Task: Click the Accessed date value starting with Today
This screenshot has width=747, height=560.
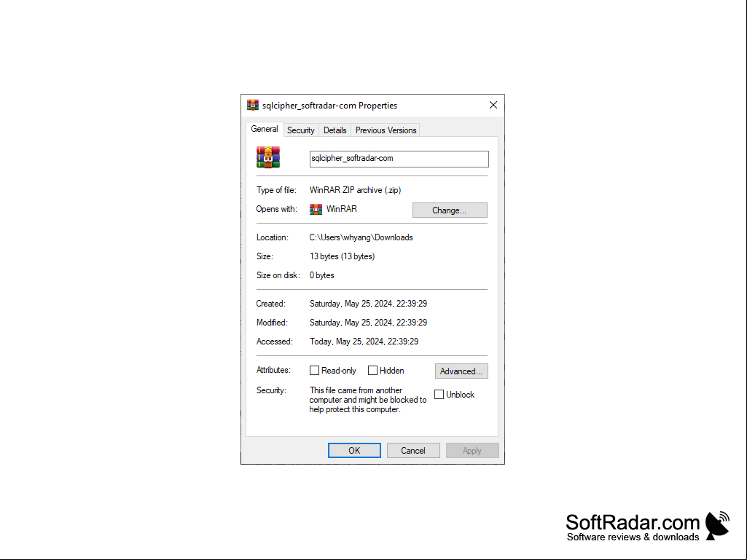Action: pyautogui.click(x=364, y=342)
